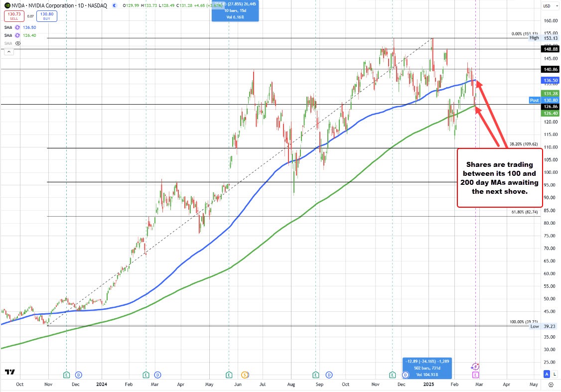Click the 126.86 horizontal line price label
The height and width of the screenshot is (392, 561).
[x=551, y=107]
